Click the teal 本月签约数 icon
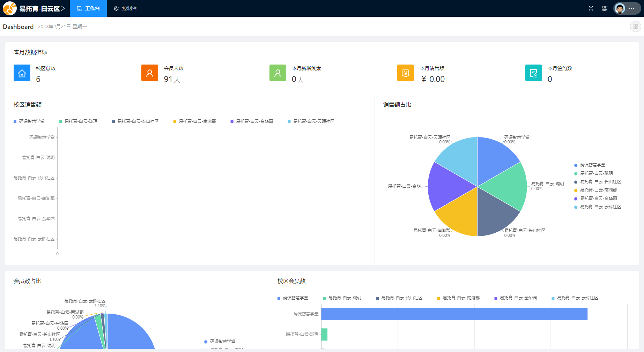Image resolution: width=644 pixels, height=352 pixels. click(x=534, y=73)
